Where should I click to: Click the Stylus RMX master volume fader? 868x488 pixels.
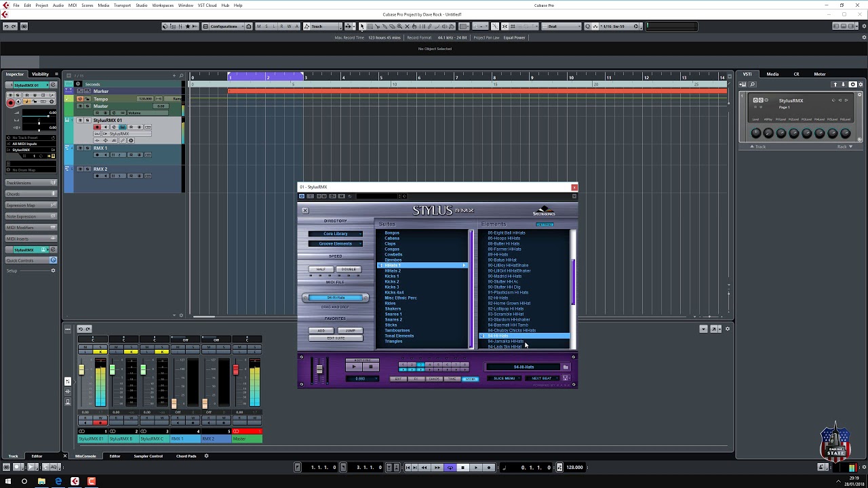(x=319, y=369)
